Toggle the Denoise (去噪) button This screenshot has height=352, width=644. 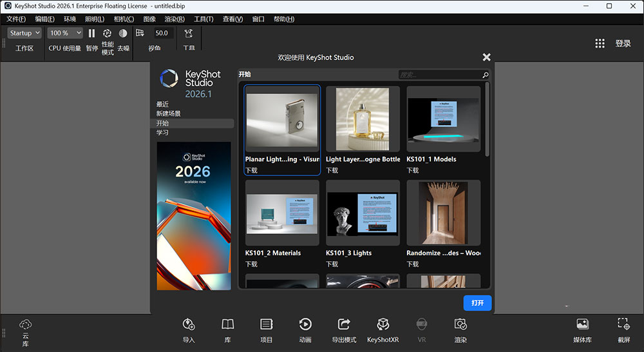click(x=123, y=33)
